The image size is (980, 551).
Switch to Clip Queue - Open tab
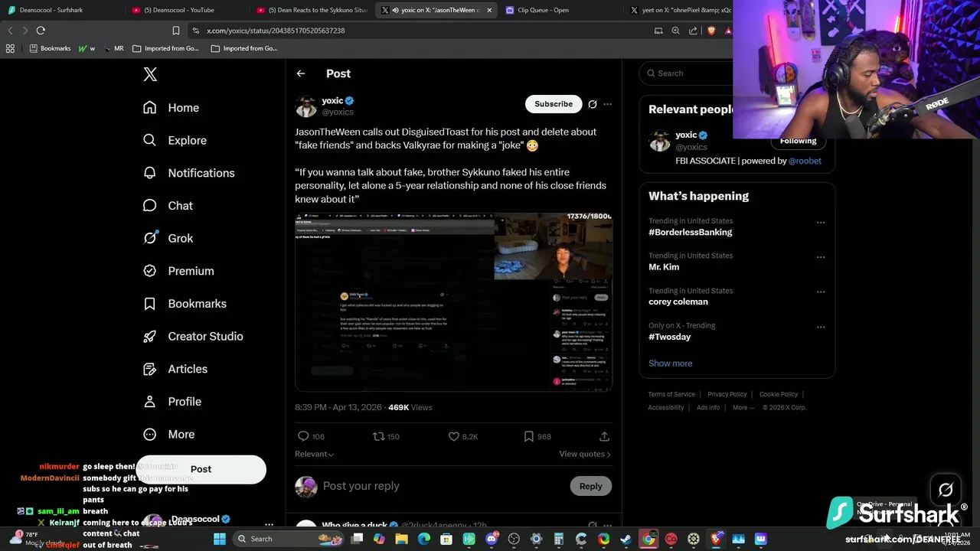pos(560,10)
